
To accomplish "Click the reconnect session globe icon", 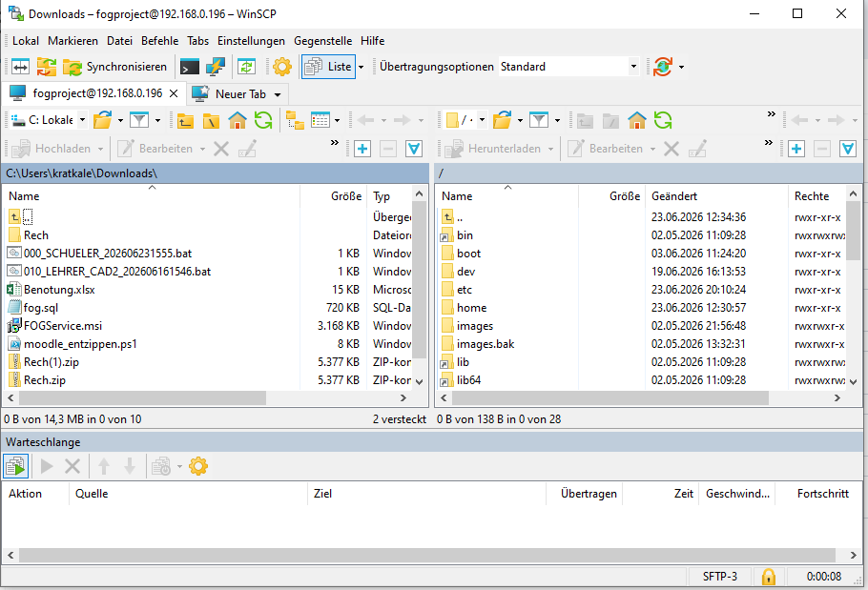I will (x=663, y=67).
